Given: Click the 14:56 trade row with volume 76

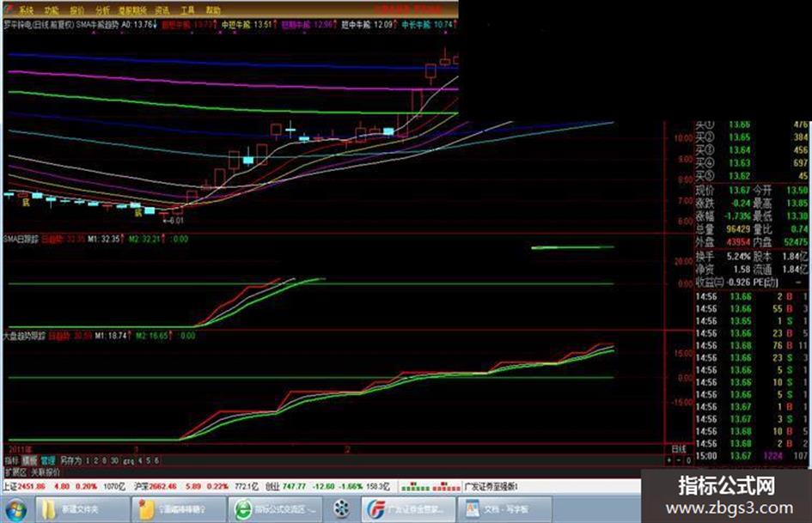Looking at the screenshot, I should click(x=752, y=345).
